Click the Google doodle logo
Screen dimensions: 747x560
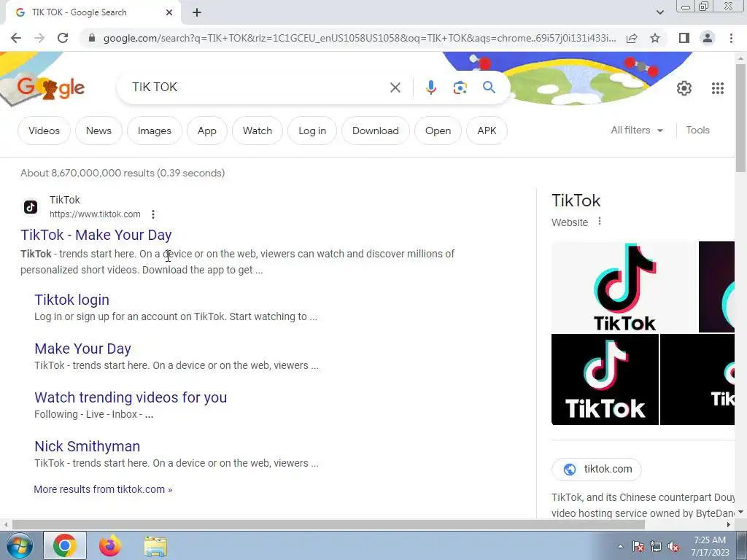[50, 87]
